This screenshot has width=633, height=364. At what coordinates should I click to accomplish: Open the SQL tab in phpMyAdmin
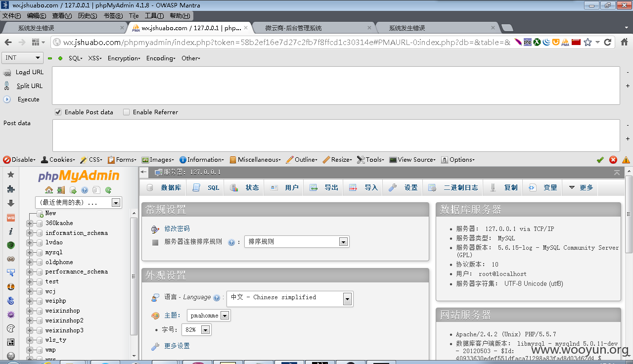206,188
